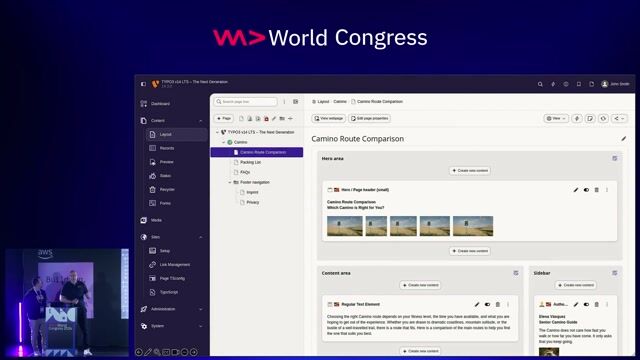This screenshot has width=640, height=360.
Task: Open more options for Hero / Page header
Action: coord(607,190)
